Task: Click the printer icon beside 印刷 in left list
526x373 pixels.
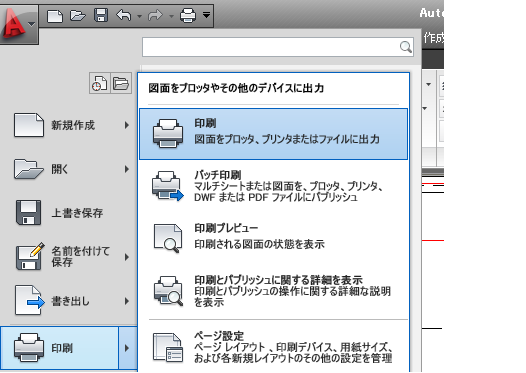Action: 29,348
